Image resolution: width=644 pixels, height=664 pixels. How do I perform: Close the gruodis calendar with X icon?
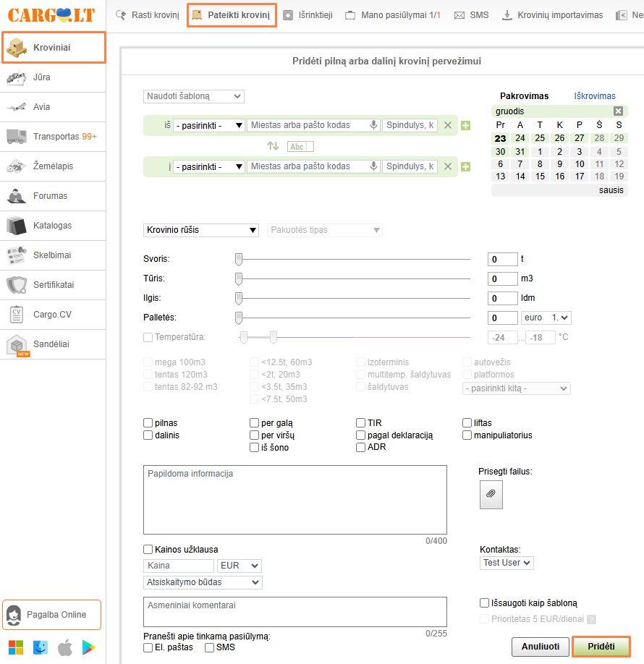click(618, 111)
